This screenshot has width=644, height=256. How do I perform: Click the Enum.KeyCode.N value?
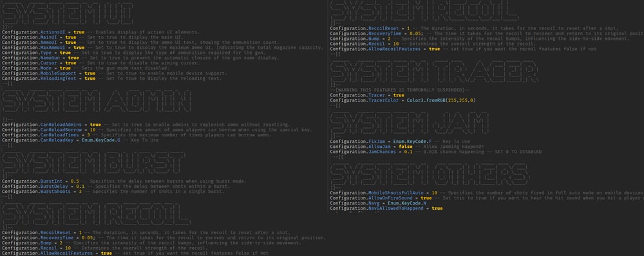(407, 203)
